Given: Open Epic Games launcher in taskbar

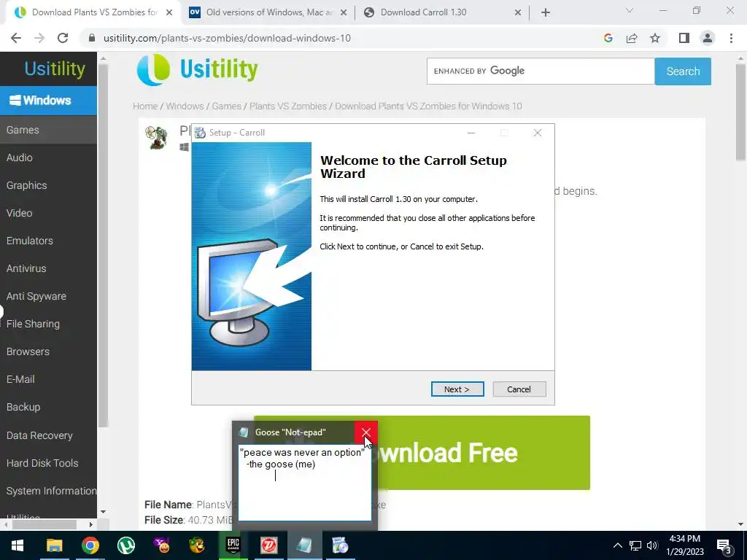Looking at the screenshot, I should (x=233, y=545).
